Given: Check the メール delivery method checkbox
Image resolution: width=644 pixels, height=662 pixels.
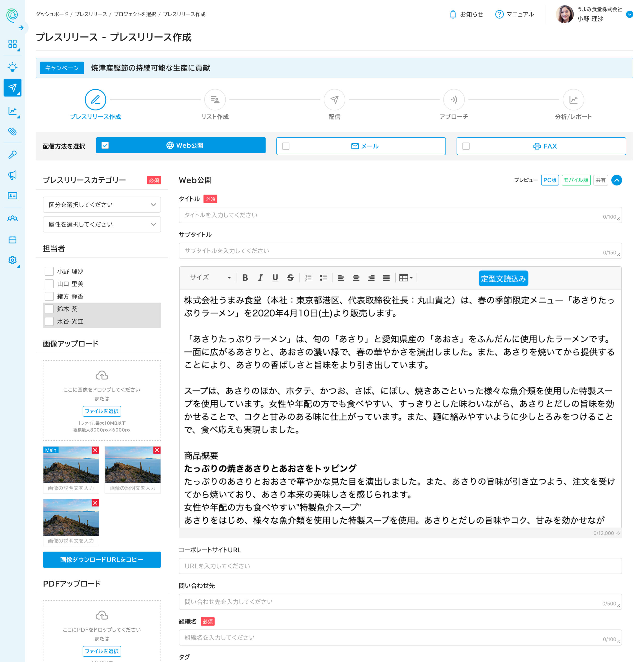Looking at the screenshot, I should coord(286,146).
